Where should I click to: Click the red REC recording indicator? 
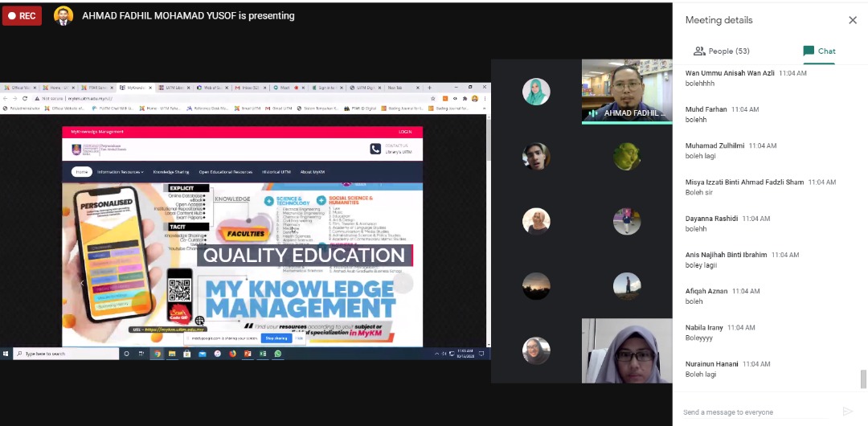click(x=22, y=16)
